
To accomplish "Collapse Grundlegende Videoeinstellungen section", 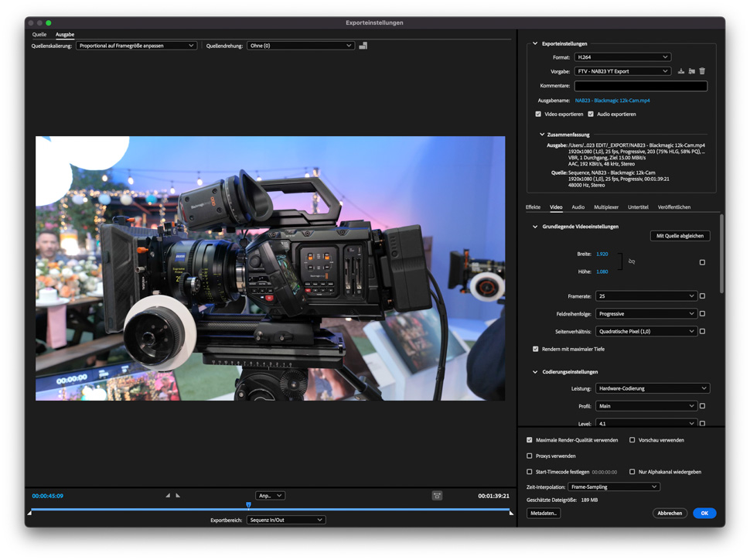I will 535,227.
